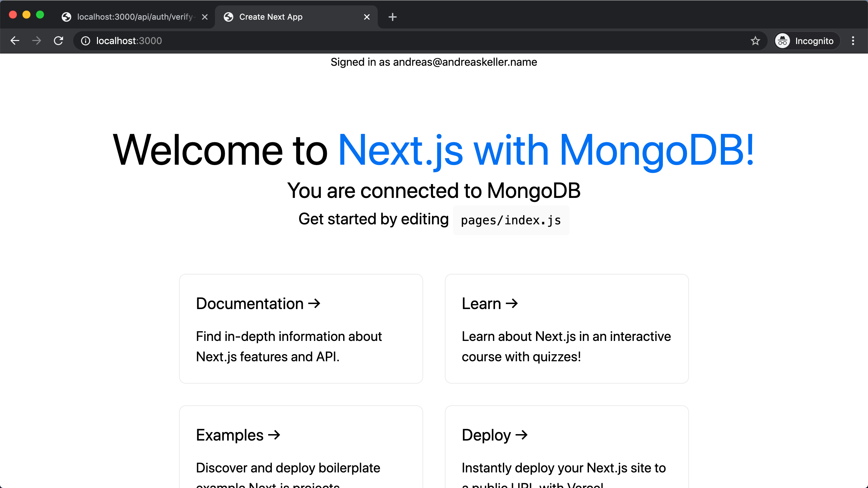This screenshot has width=868, height=488.
Task: Close the localhost:3000/api/auth/verify tab
Action: point(205,17)
